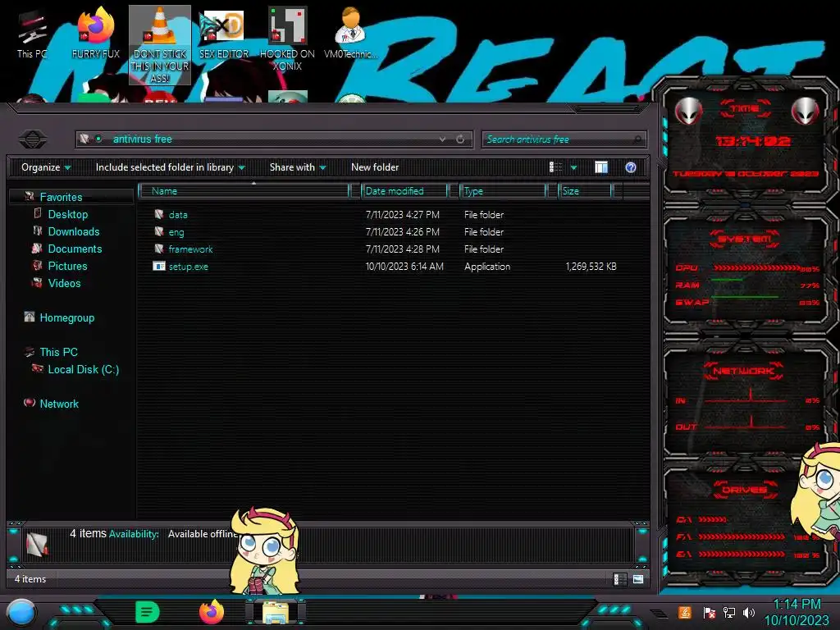Select the eng folder
The width and height of the screenshot is (840, 630).
click(384, 232)
